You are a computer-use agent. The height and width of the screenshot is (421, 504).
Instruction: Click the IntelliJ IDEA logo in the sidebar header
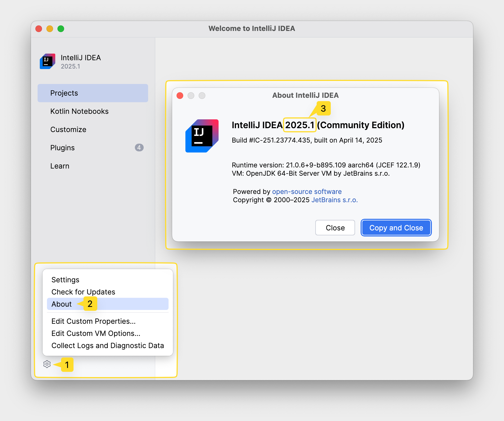(x=48, y=61)
